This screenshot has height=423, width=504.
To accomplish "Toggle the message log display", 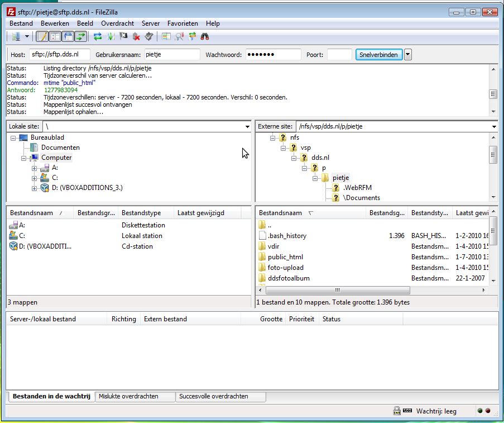I will [x=42, y=37].
